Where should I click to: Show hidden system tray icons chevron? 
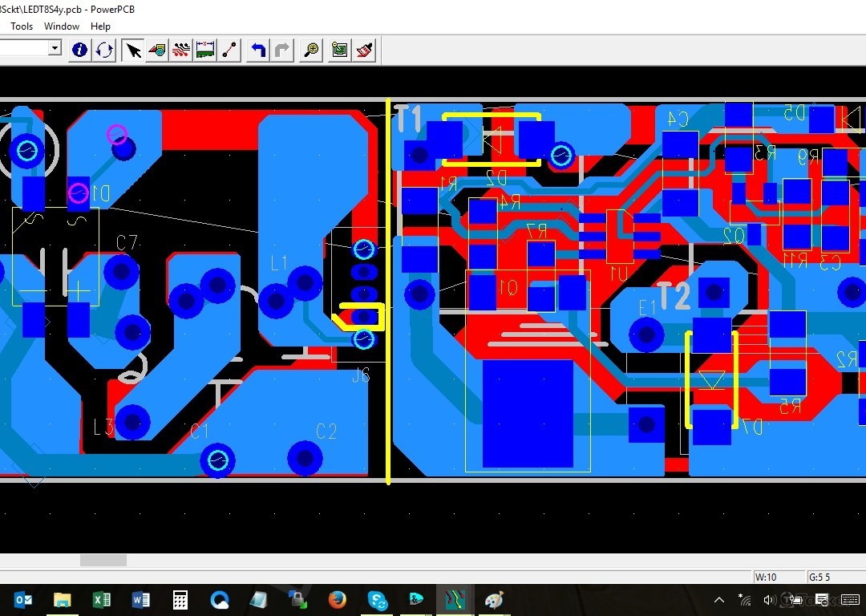click(x=719, y=600)
